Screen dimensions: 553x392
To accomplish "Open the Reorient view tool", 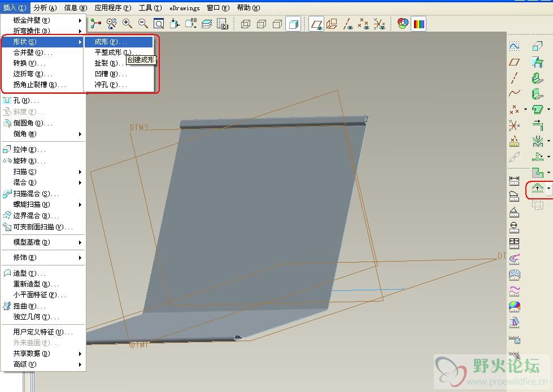I will coord(175,24).
